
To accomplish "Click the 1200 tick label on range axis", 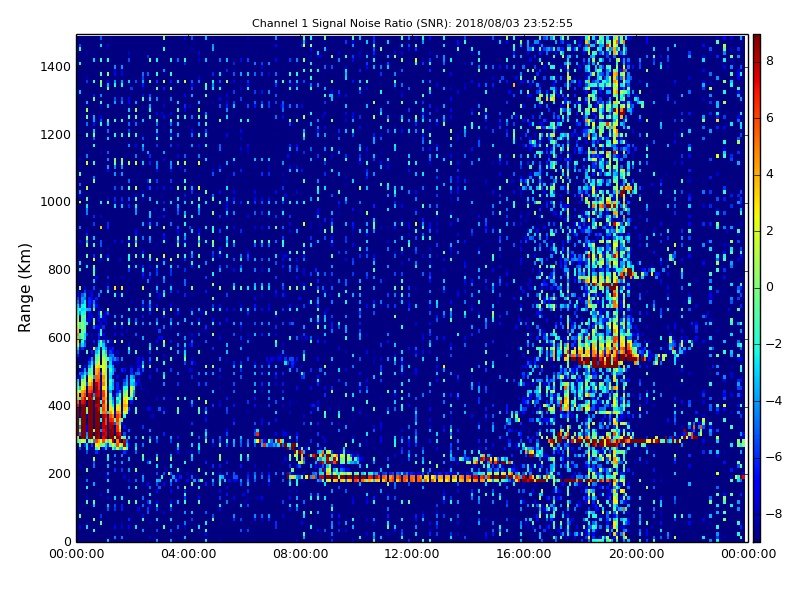I will point(56,135).
